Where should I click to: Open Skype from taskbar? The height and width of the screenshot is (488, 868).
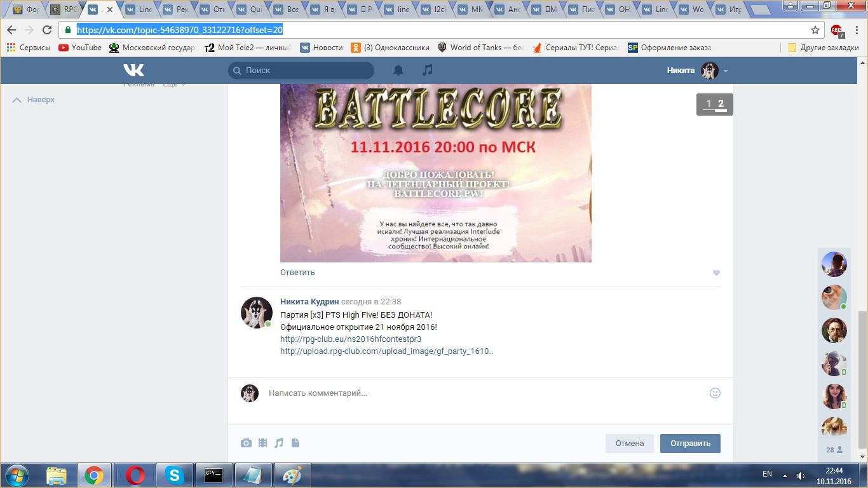pos(173,475)
